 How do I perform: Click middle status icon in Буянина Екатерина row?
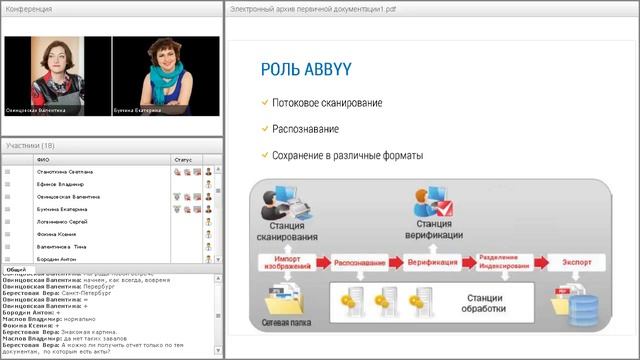click(x=187, y=209)
